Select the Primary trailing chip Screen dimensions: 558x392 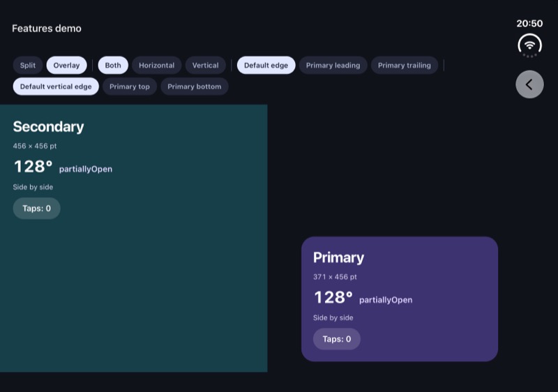click(x=405, y=66)
